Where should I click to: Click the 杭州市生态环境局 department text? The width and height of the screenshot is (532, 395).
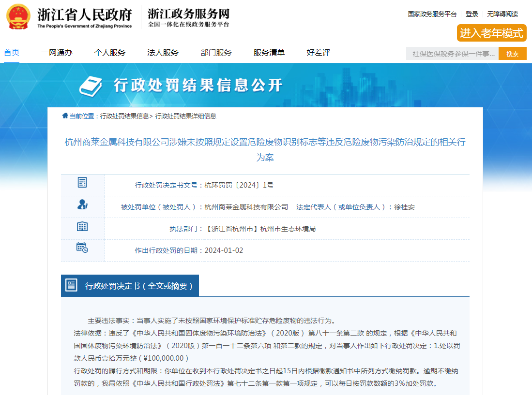tap(288, 229)
